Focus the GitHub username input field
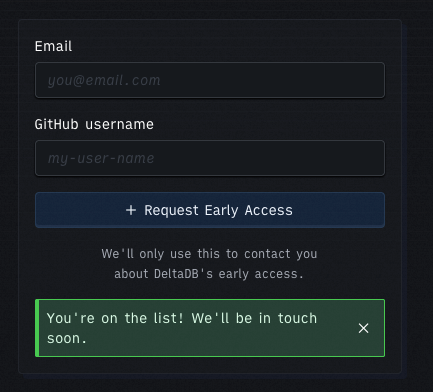Image resolution: width=433 pixels, height=392 pixels. point(210,158)
